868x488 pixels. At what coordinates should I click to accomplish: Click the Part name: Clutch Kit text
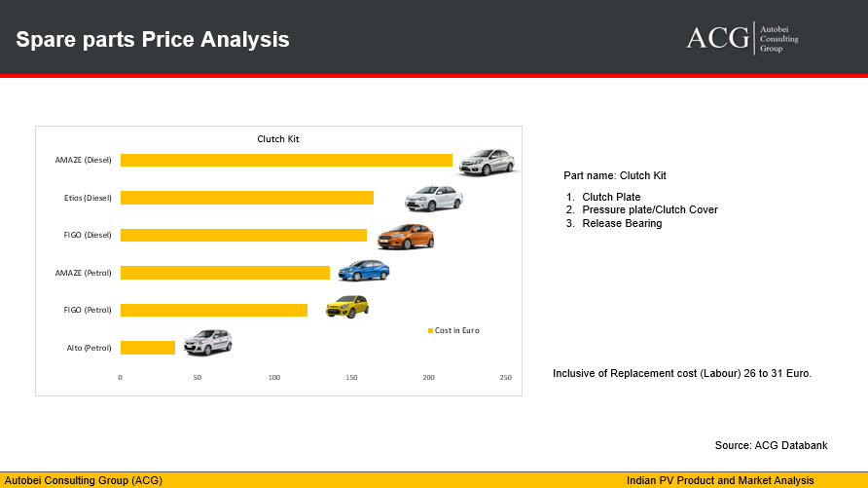pyautogui.click(x=614, y=175)
